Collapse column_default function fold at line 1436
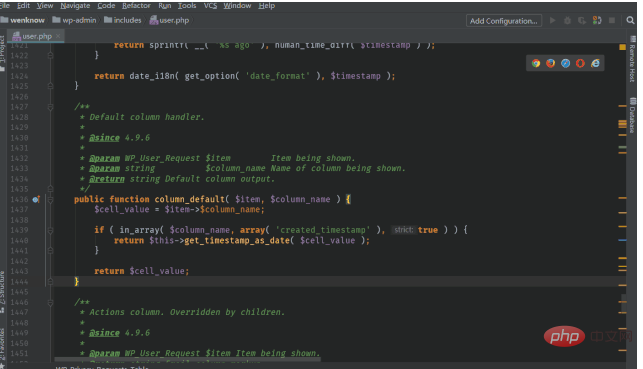This screenshot has width=643, height=369. point(50,200)
